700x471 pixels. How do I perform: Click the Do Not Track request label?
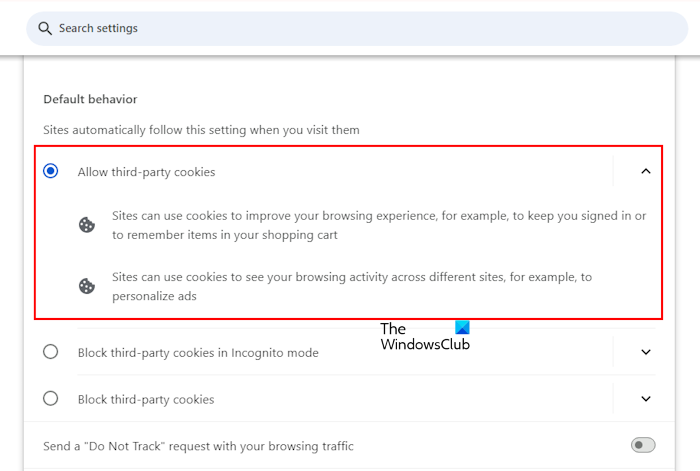pos(198,446)
